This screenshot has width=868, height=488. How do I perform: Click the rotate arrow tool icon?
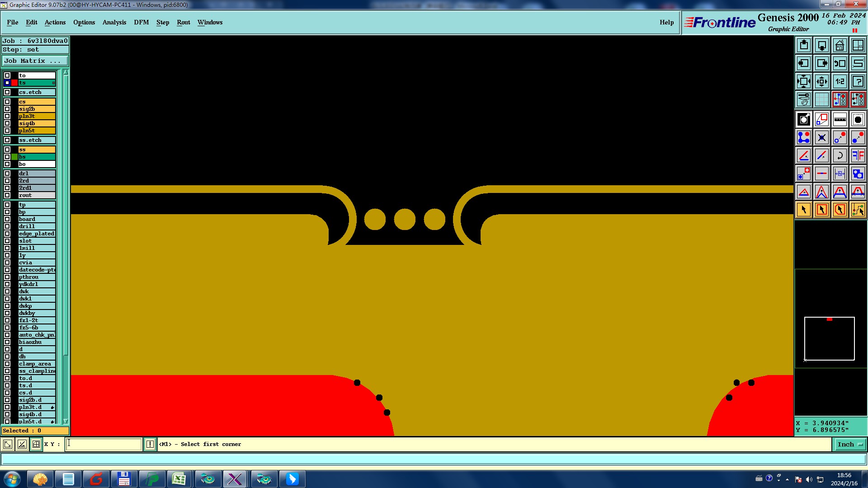click(840, 155)
